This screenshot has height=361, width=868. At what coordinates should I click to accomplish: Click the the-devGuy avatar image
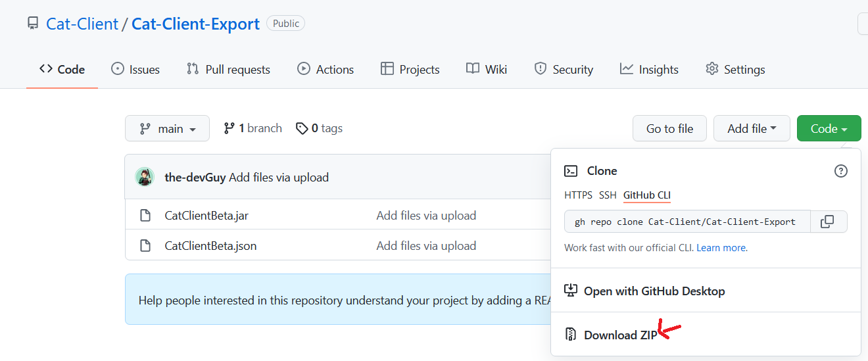click(145, 177)
